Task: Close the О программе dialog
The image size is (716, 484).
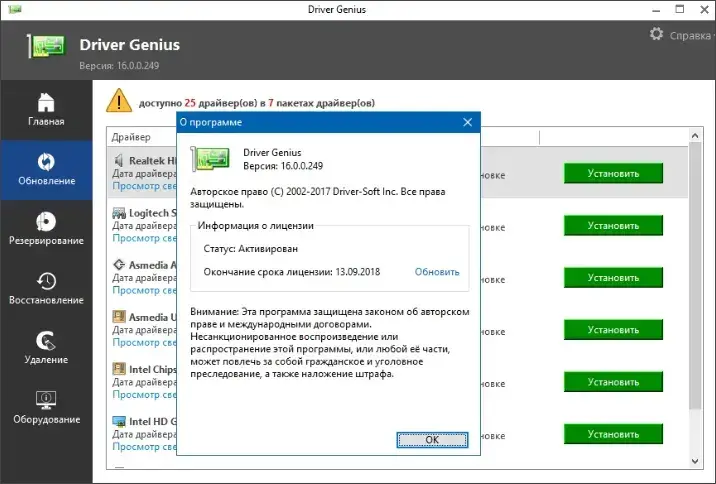Action: tap(468, 122)
